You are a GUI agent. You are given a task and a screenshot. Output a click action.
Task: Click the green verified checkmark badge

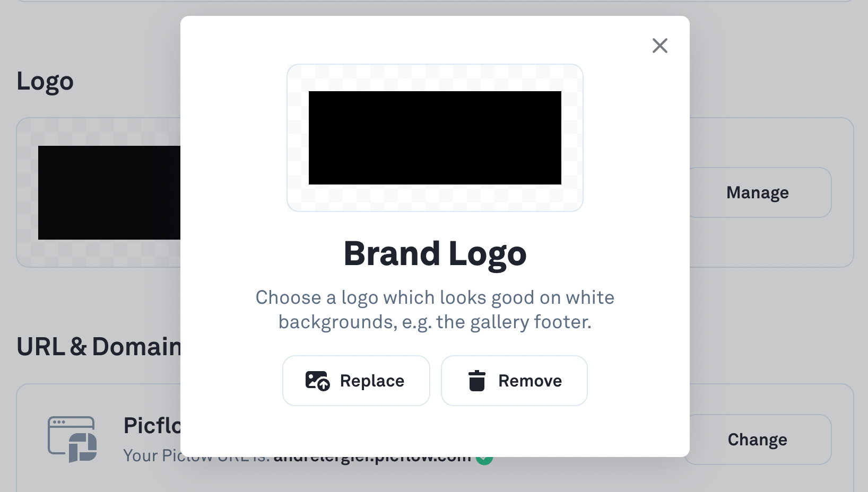coord(484,459)
